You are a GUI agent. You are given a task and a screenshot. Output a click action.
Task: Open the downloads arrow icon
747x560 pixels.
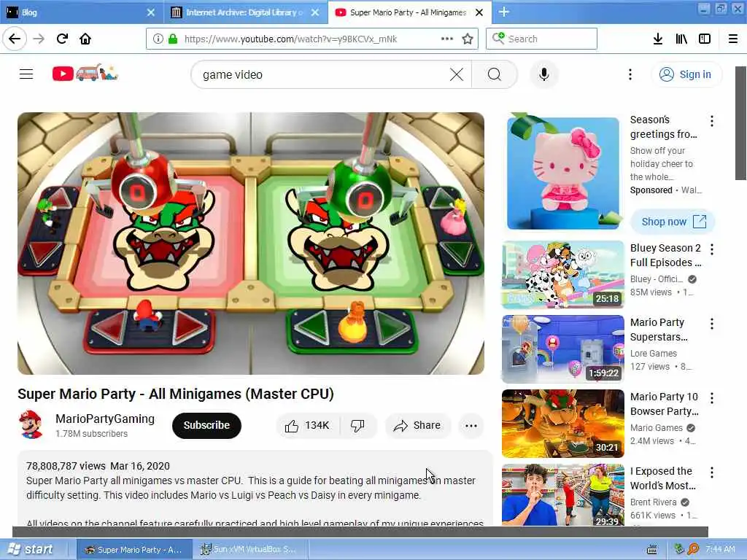tap(657, 39)
